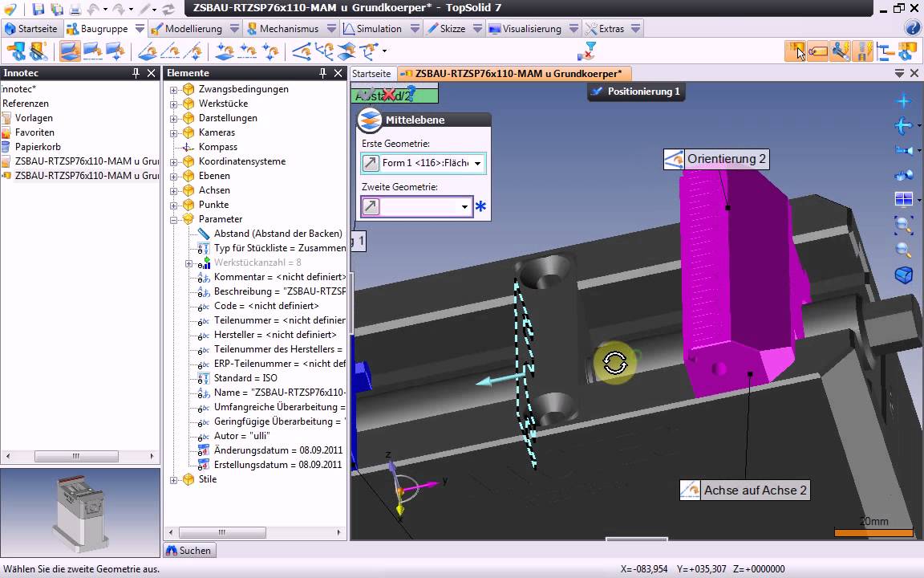Toggle the highlighted tag label toolbar button
924x578 pixels.
[817, 51]
